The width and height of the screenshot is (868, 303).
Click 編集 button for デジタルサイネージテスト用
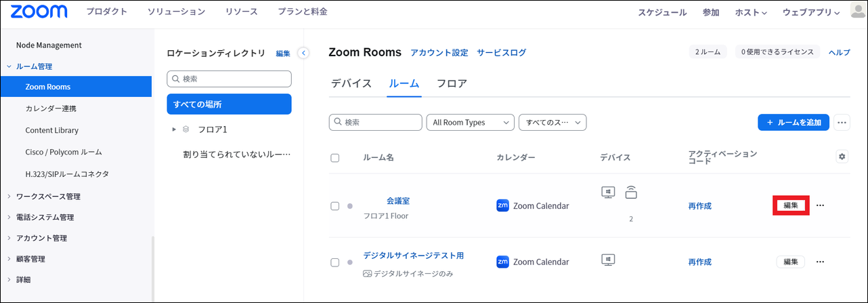(x=791, y=262)
